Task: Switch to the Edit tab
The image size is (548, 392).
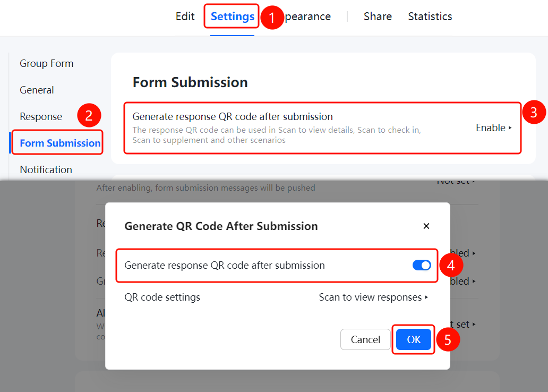Action: (x=185, y=16)
